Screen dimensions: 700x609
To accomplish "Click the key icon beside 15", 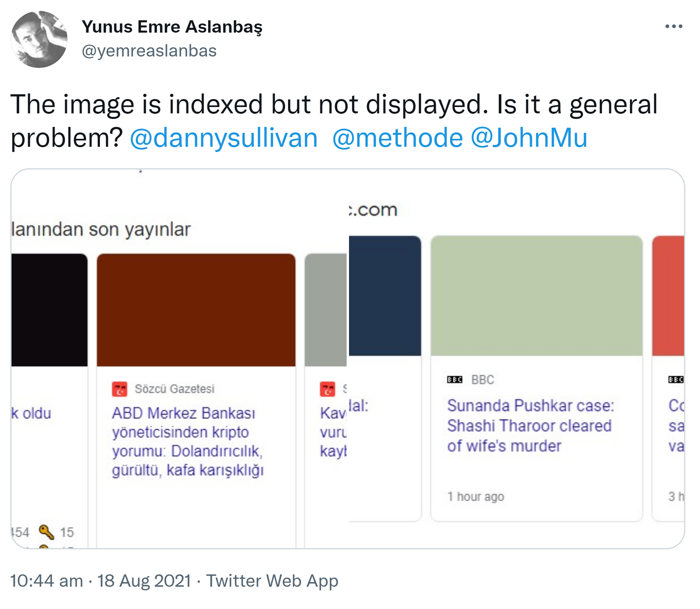I will pyautogui.click(x=46, y=531).
